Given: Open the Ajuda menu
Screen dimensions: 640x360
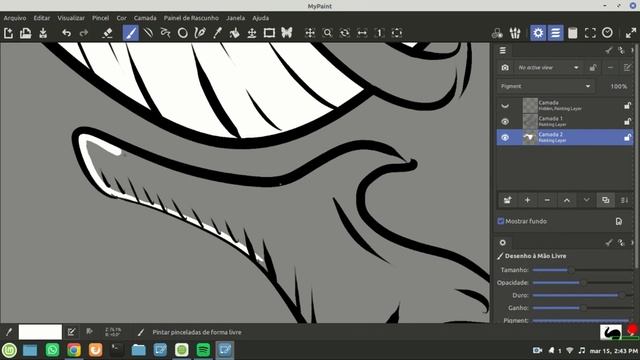Looking at the screenshot, I should [260, 18].
